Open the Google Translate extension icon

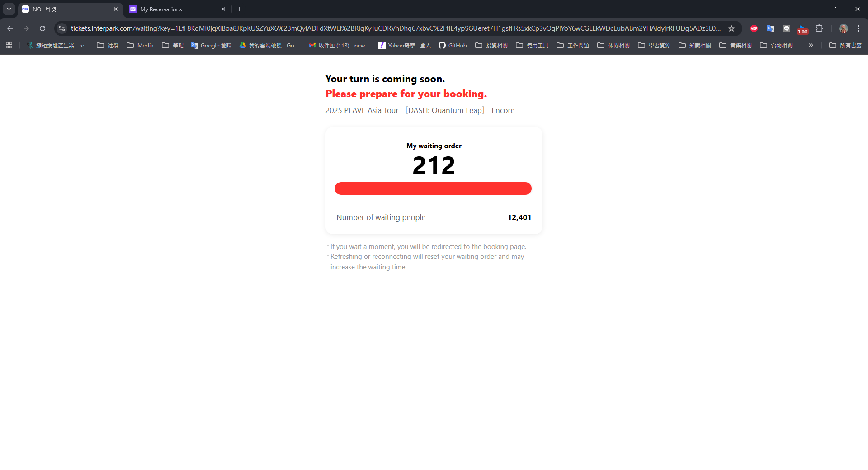coord(770,28)
